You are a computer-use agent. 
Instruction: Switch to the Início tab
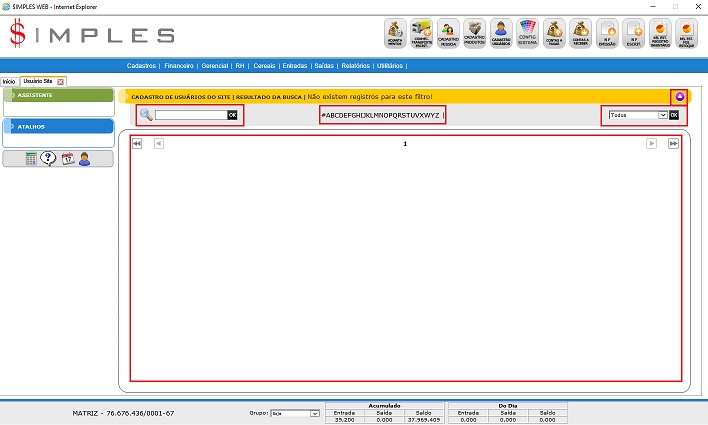click(x=9, y=81)
